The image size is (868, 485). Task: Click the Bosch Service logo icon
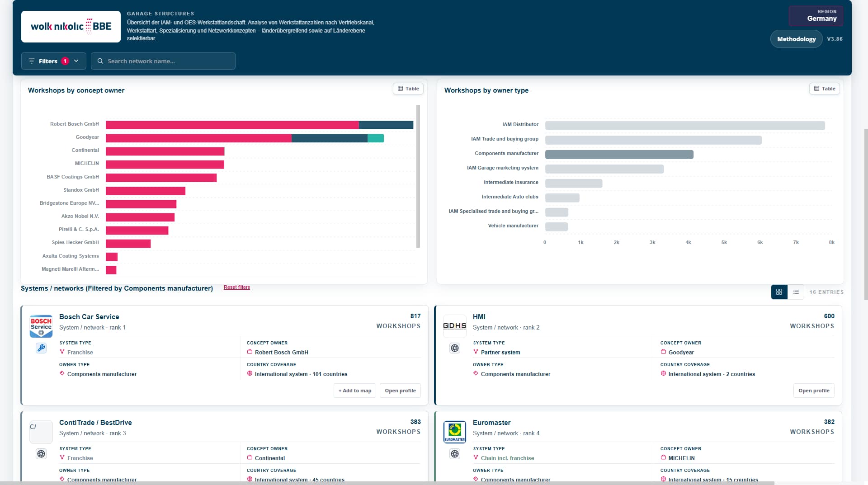pos(41,326)
